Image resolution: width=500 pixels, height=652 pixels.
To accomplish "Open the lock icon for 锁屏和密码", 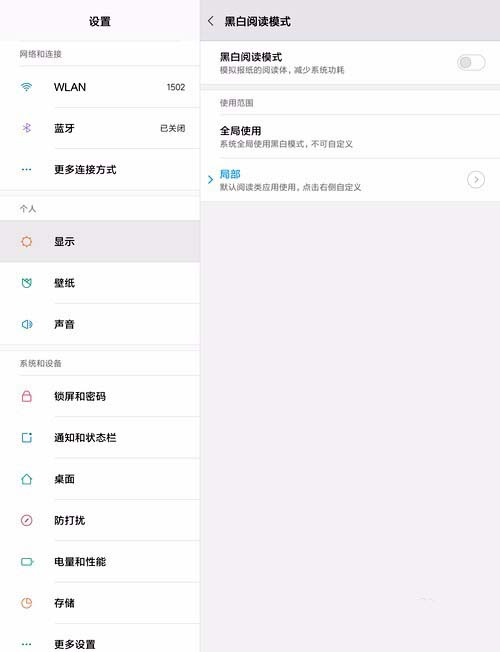I will pyautogui.click(x=27, y=396).
